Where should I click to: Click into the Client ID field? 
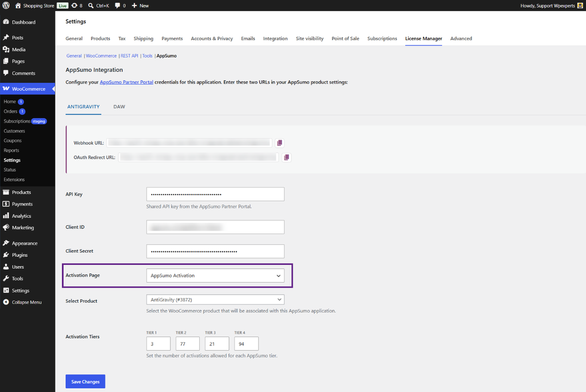pyautogui.click(x=215, y=227)
